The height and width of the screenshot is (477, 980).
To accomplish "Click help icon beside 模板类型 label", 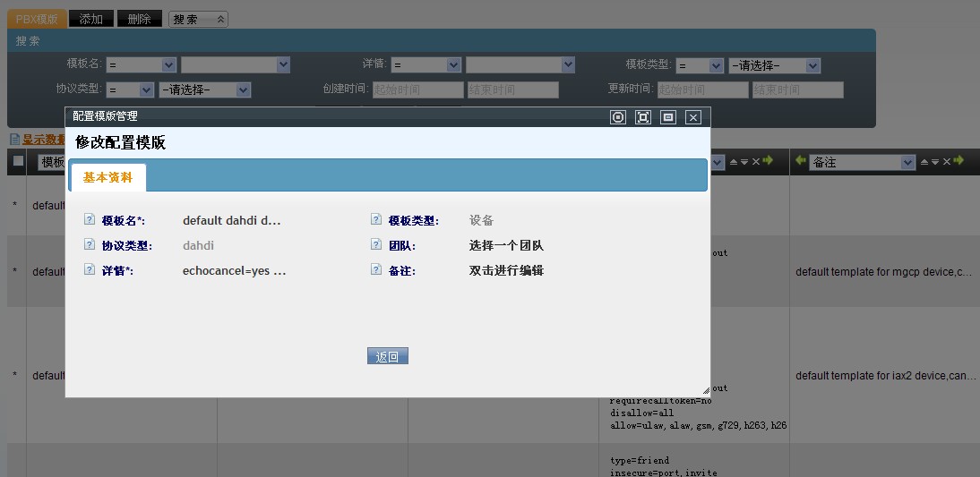I will coord(375,220).
